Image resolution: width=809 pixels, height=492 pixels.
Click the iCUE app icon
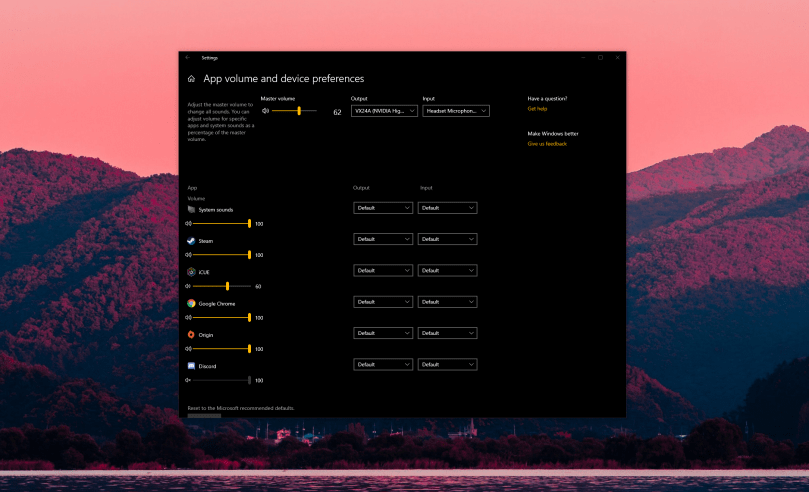[x=191, y=272]
